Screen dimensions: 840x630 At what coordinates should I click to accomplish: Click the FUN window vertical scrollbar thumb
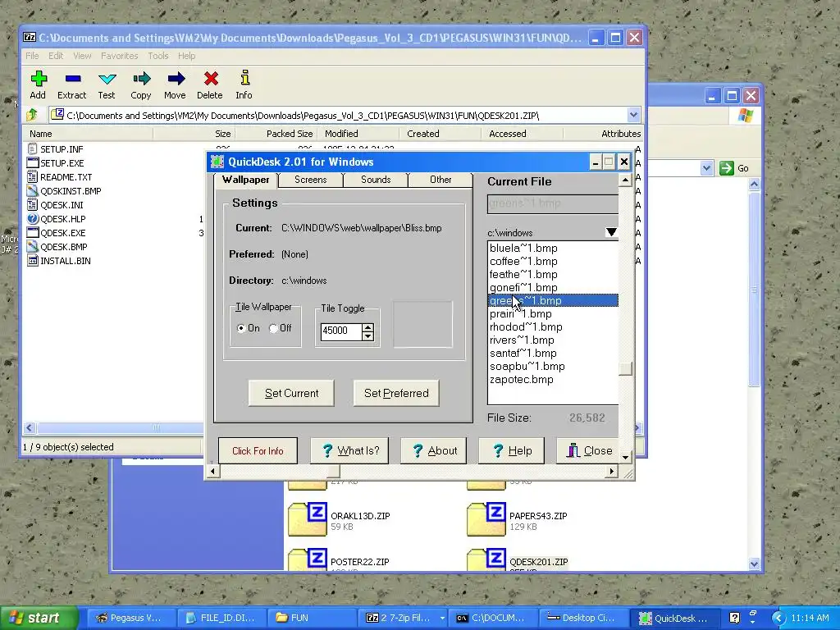[755, 290]
